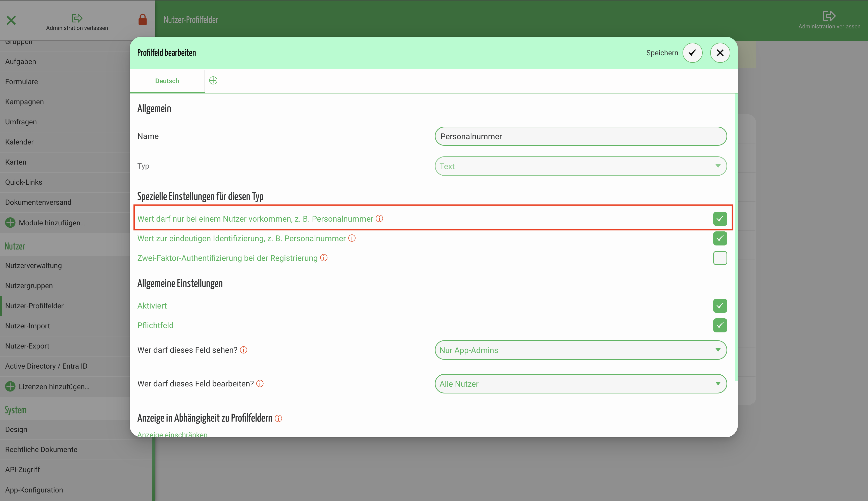Show info for 'Wer darf dieses Feld sehen?'
The width and height of the screenshot is (868, 501).
[243, 350]
